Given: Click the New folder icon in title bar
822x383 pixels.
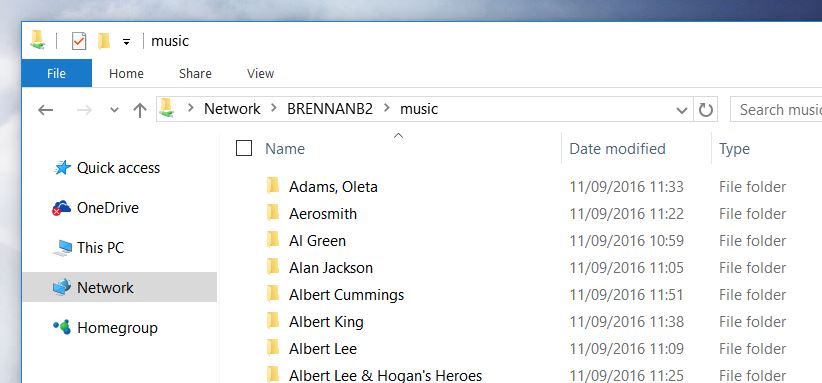Looking at the screenshot, I should click(104, 41).
